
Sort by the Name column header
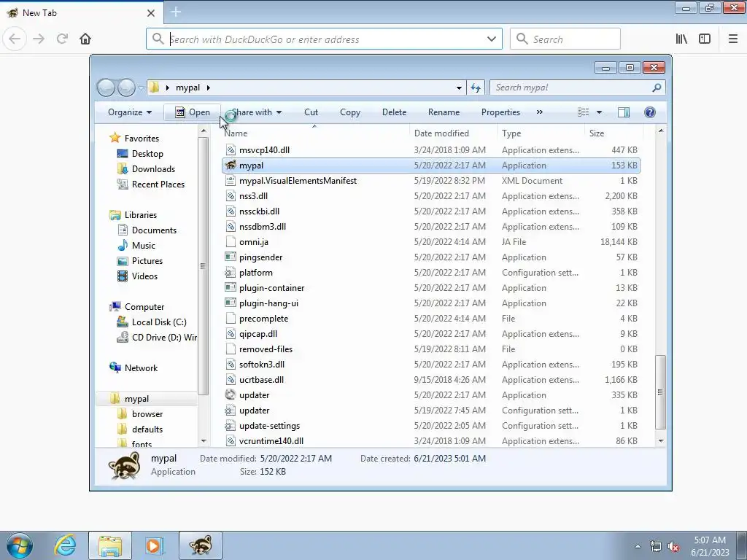point(314,133)
